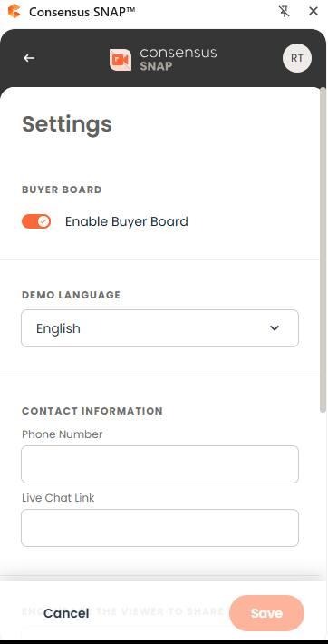This screenshot has height=644, width=328.
Task: Click the Enable Buyer Board label
Action: 127,221
